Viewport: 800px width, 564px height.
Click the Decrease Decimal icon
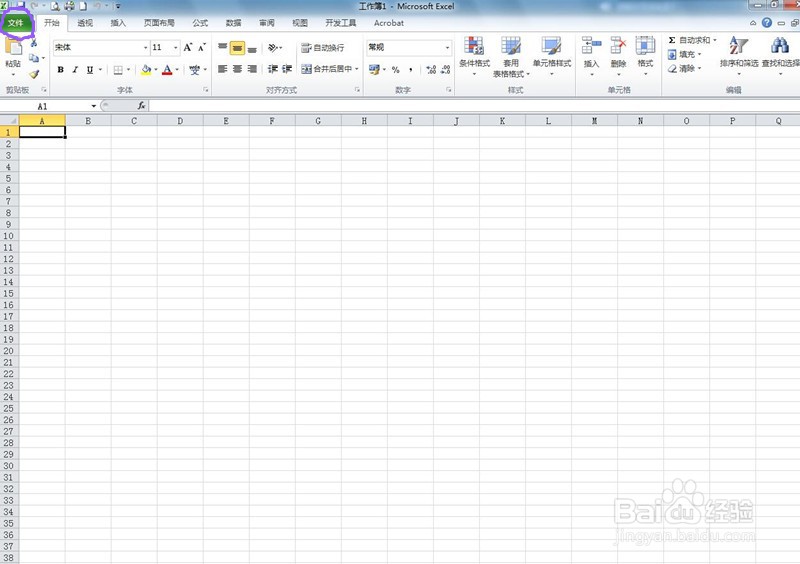(445, 70)
